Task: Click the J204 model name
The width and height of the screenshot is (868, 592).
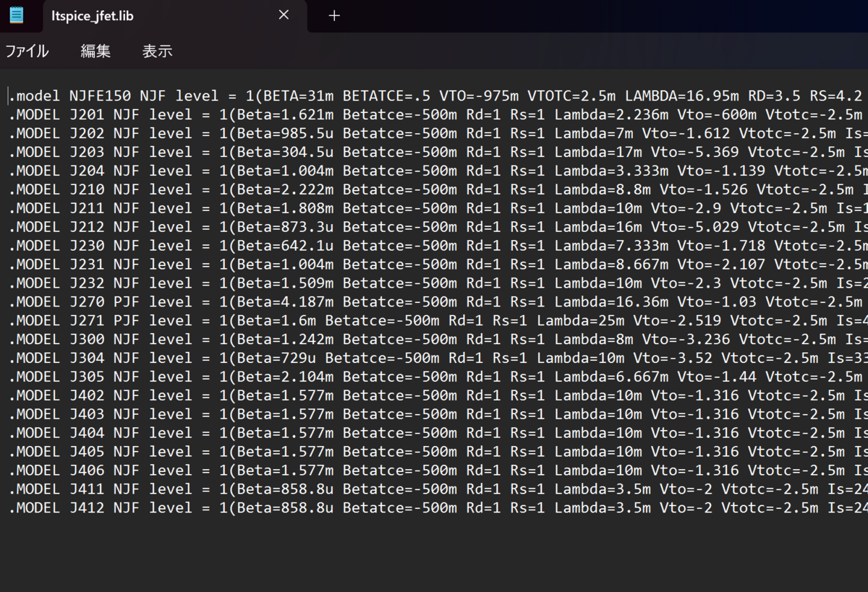Action: pyautogui.click(x=87, y=171)
